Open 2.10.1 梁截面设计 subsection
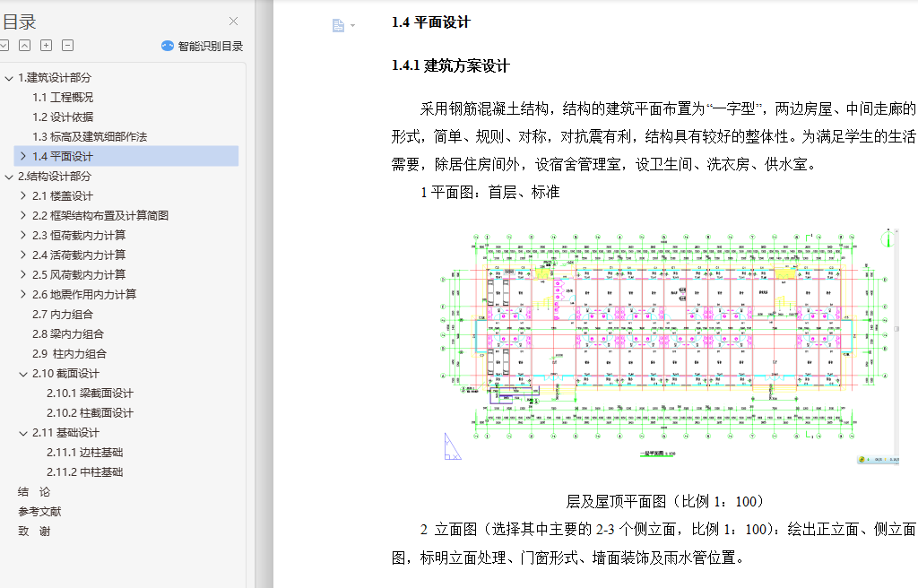This screenshot has height=588, width=918. pyautogui.click(x=91, y=393)
